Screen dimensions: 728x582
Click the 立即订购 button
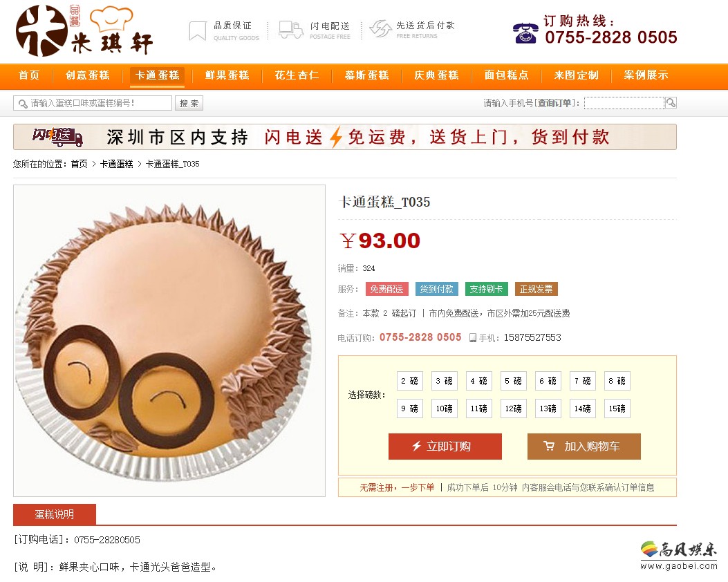(445, 447)
